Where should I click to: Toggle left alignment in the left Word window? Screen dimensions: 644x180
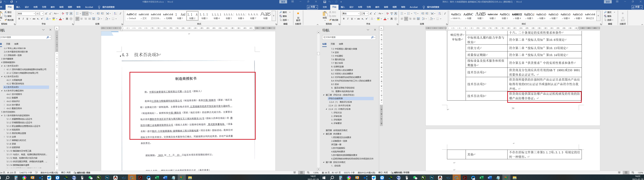(77, 19)
